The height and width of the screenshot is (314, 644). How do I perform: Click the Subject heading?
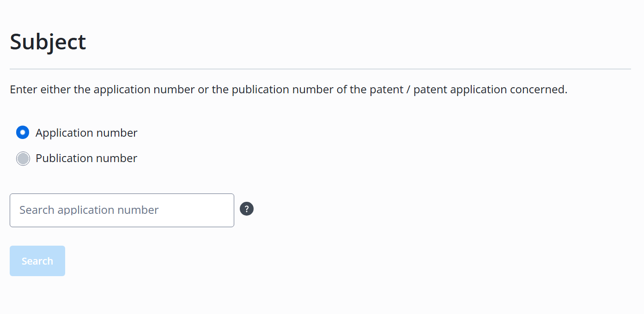coord(48,42)
